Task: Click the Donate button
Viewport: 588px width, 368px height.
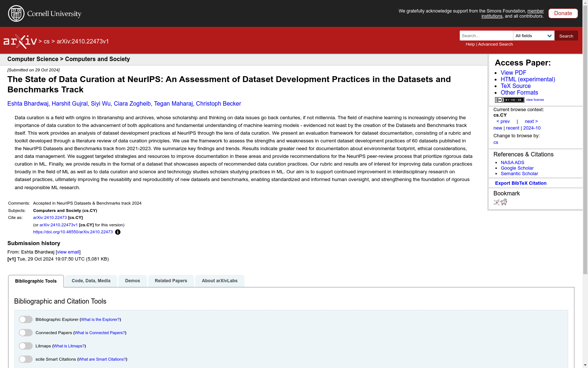Action: click(x=563, y=13)
